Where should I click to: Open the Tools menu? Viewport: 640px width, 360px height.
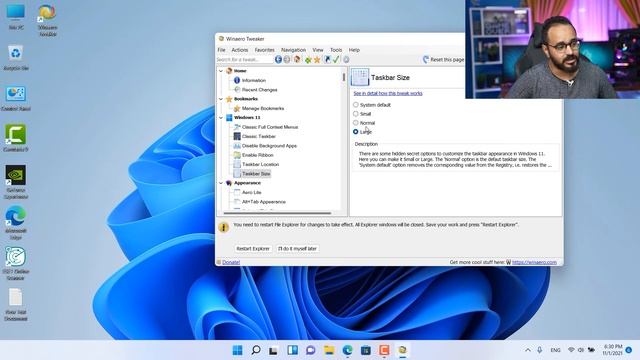(336, 50)
